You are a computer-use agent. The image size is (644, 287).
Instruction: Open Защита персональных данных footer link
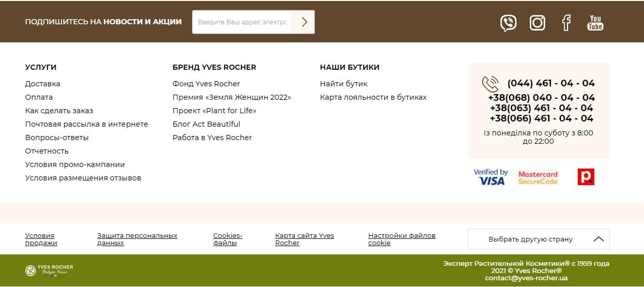[137, 239]
